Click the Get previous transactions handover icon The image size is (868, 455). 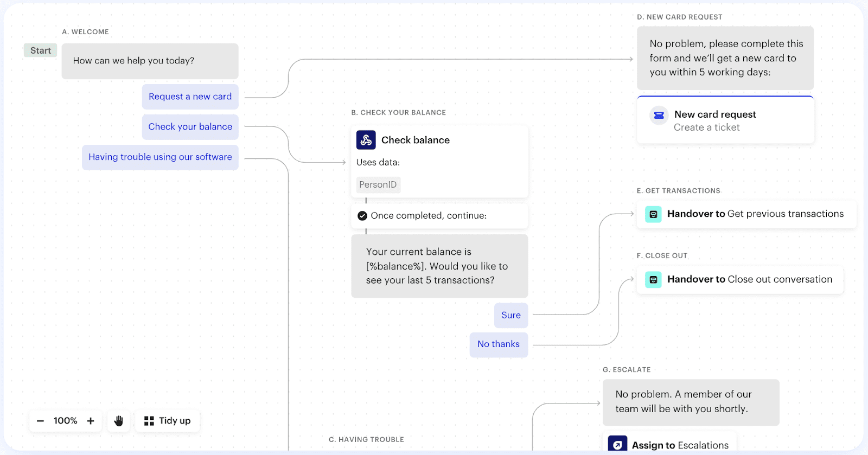coord(653,214)
